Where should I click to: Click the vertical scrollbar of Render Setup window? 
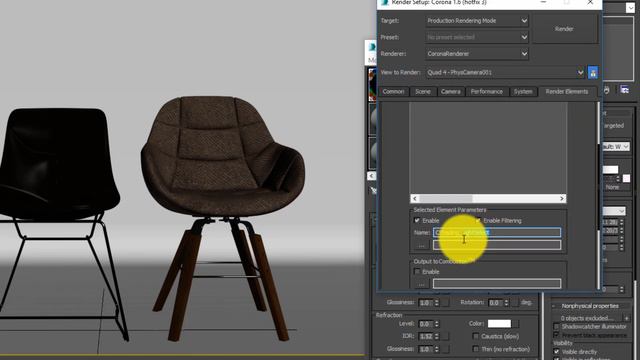click(598, 195)
